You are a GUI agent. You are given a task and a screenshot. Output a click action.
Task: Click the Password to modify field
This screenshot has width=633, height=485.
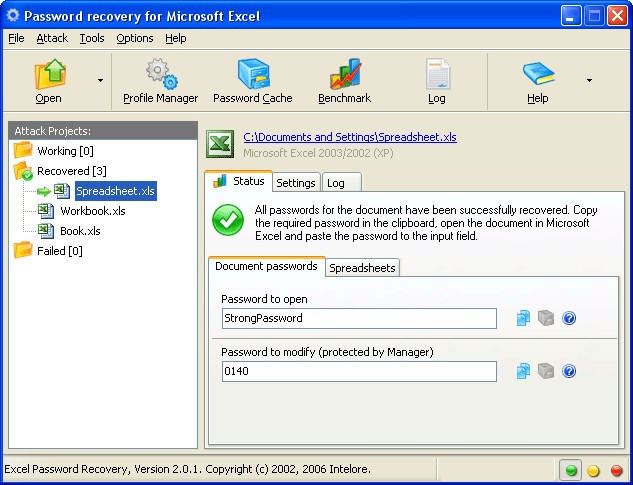[x=359, y=372]
